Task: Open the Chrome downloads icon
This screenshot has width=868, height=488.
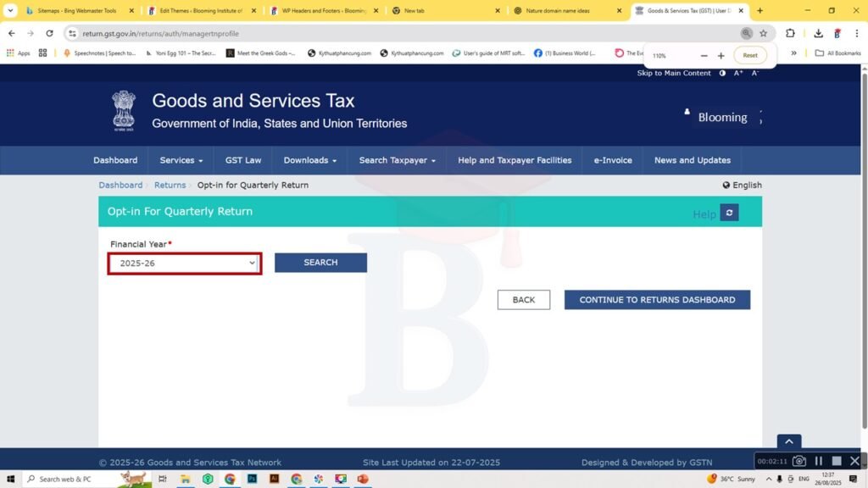Action: [818, 33]
